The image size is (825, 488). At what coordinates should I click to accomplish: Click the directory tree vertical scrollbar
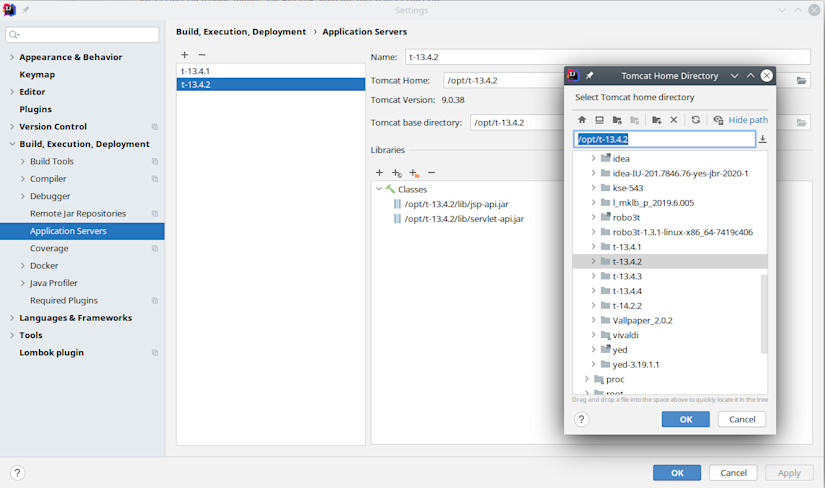pyautogui.click(x=764, y=313)
